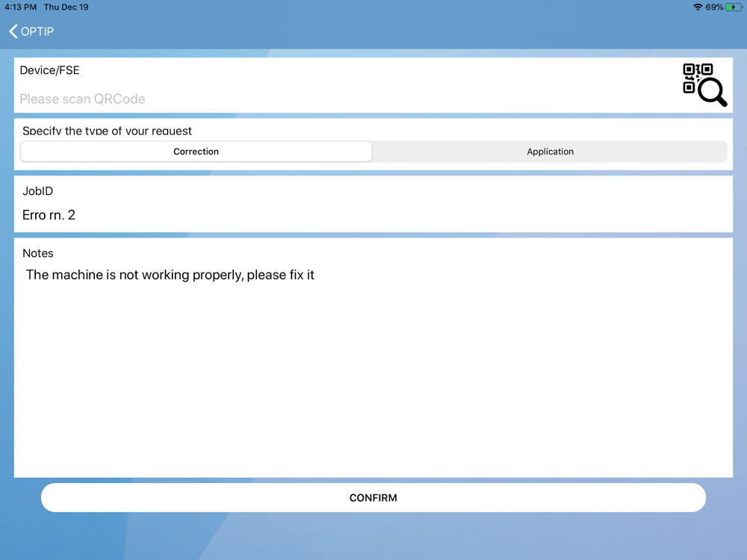The height and width of the screenshot is (560, 747).
Task: Tap the 4:13 PM clock in status bar
Action: (x=20, y=7)
